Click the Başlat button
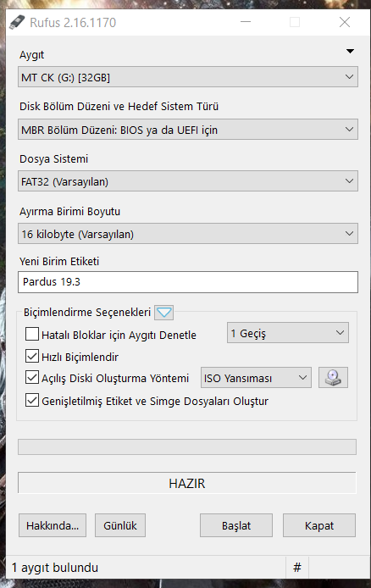 pyautogui.click(x=236, y=525)
